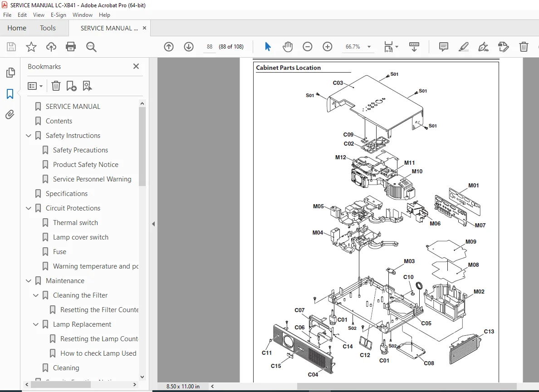Image resolution: width=539 pixels, height=392 pixels.
Task: Collapse the Circuit Protections bookmark
Action: 29,208
